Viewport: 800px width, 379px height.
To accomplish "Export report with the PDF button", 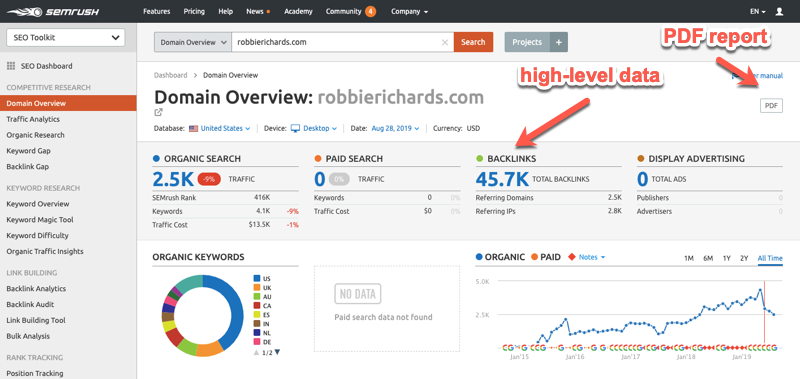I will coord(771,106).
